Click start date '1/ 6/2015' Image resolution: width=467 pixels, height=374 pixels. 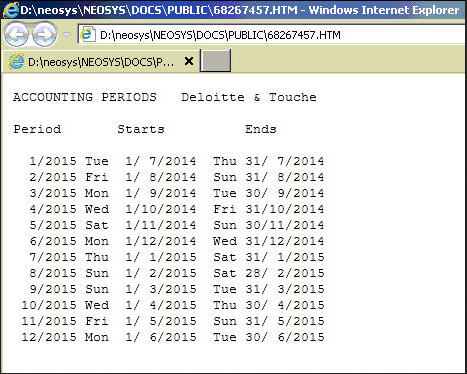(x=161, y=337)
